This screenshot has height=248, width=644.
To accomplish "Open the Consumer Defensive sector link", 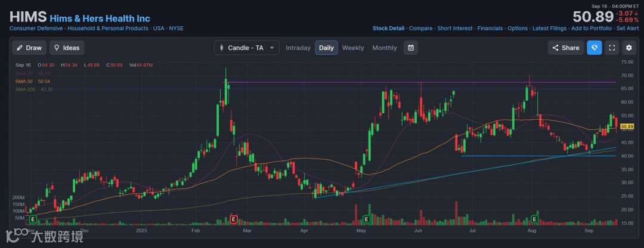I will 36,29.
